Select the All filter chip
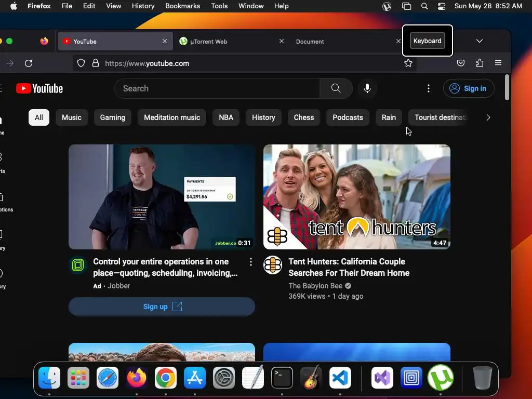Viewport: 532px width, 399px height. click(38, 117)
